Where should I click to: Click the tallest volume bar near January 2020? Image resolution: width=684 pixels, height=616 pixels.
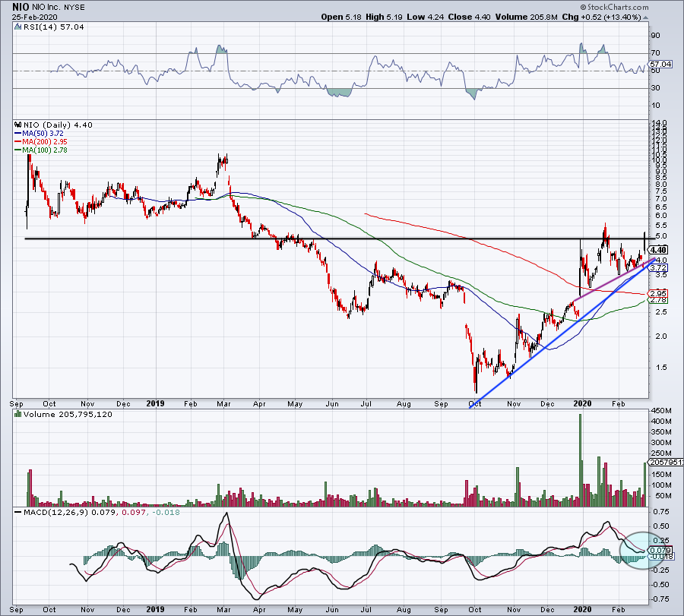580,460
